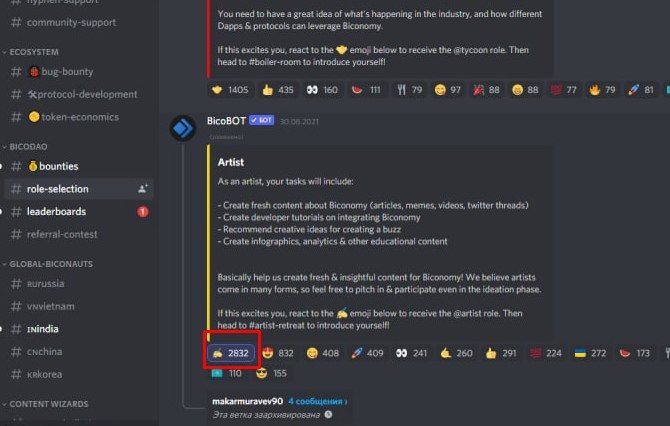The width and height of the screenshot is (670, 426).
Task: Click the sunglasses face reaction 155
Action: tap(271, 373)
